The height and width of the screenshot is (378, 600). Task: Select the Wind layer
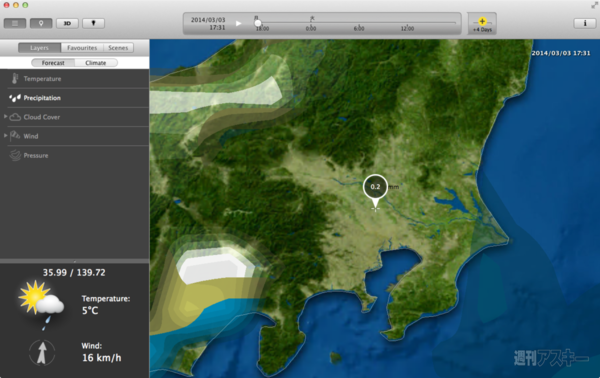coord(75,136)
